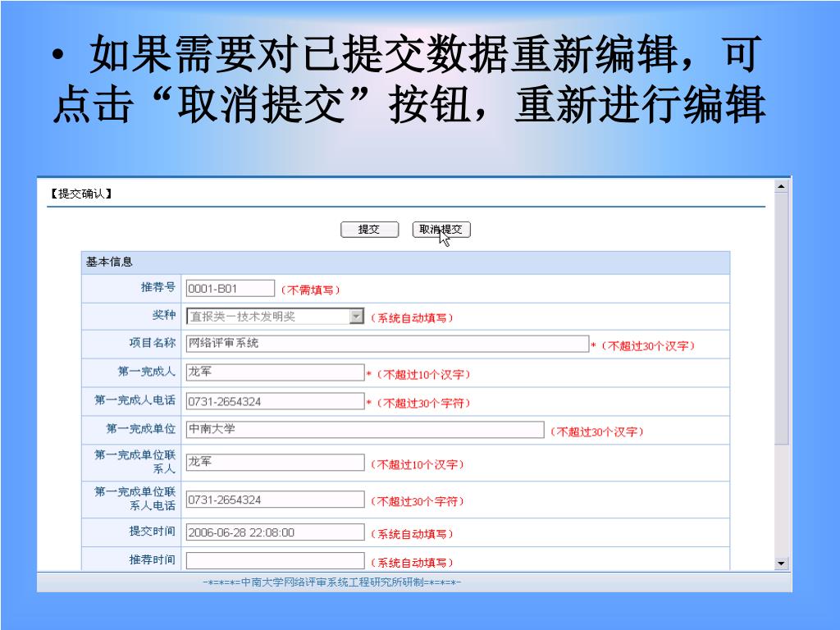Click the 推荐号 label
The height and width of the screenshot is (630, 840).
point(158,287)
